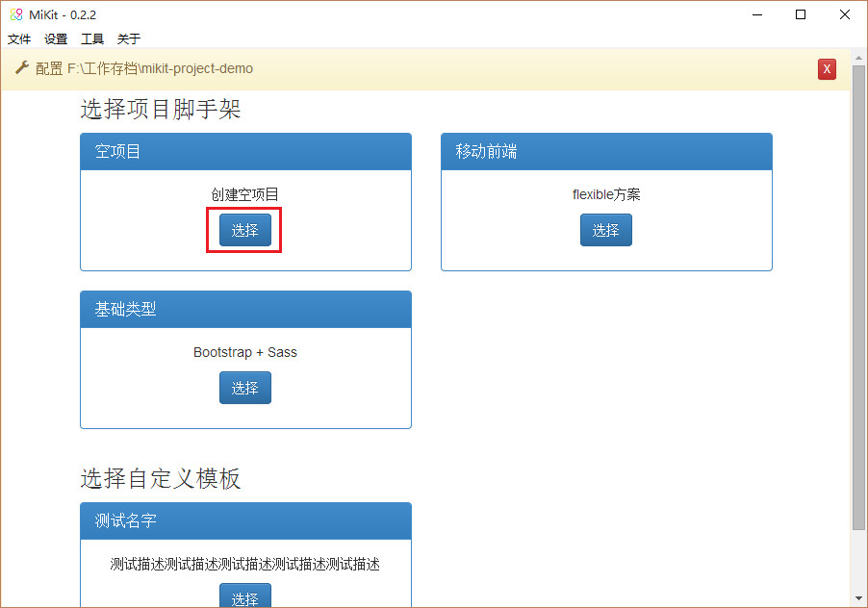This screenshot has width=868, height=608.
Task: Open the 工具 menu
Action: pos(91,38)
